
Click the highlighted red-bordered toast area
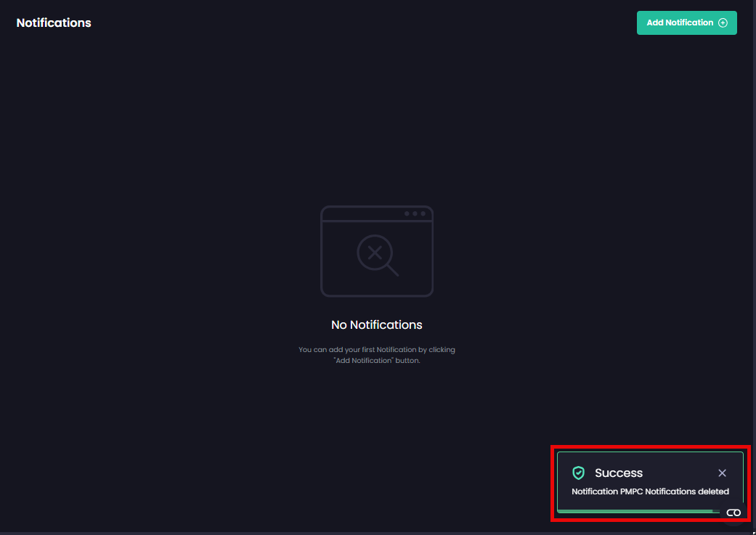tap(650, 483)
